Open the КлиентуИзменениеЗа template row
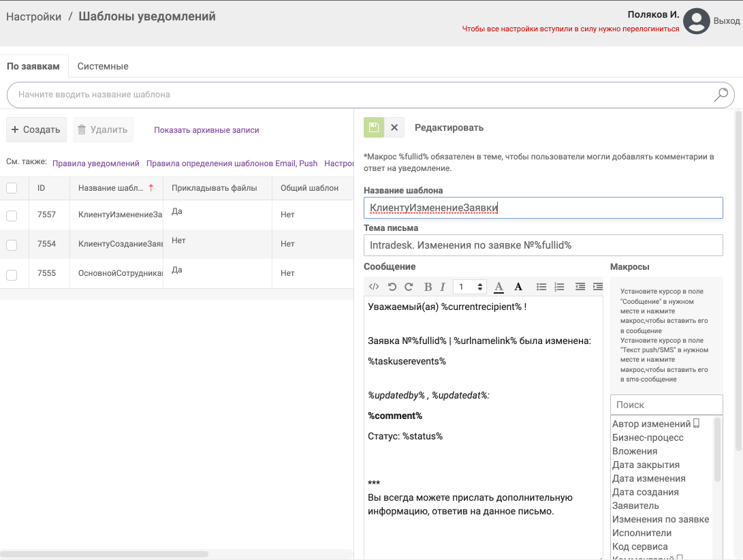Screen dimensions: 743x560 [x=121, y=215]
